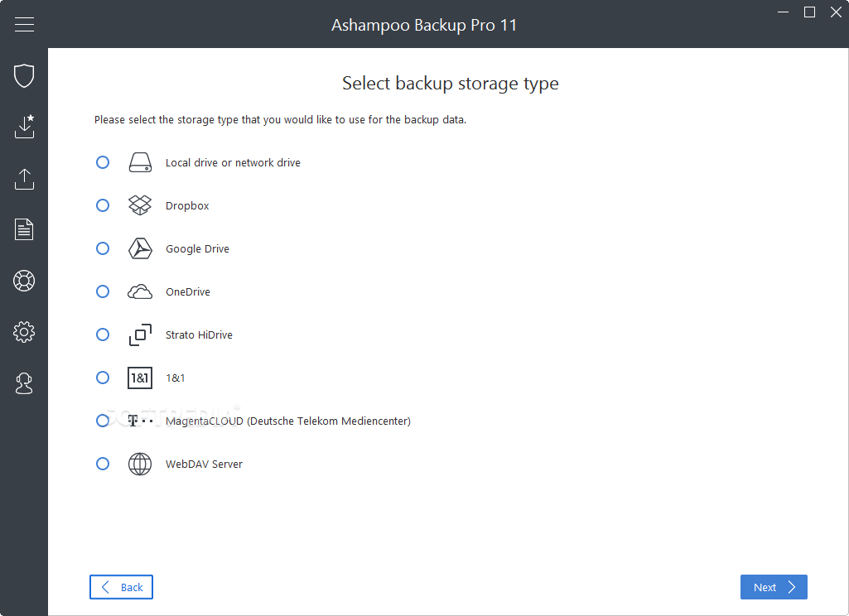
Task: Open the rescue lifebuoy icon in sidebar
Action: point(24,281)
